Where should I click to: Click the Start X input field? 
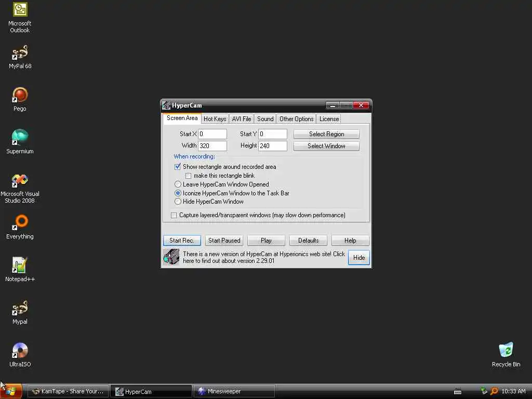(x=212, y=134)
